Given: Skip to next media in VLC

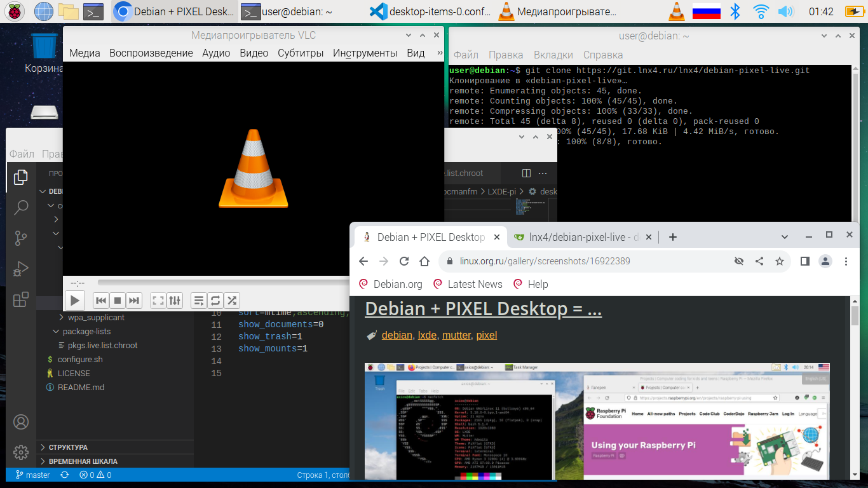Looking at the screenshot, I should click(133, 301).
